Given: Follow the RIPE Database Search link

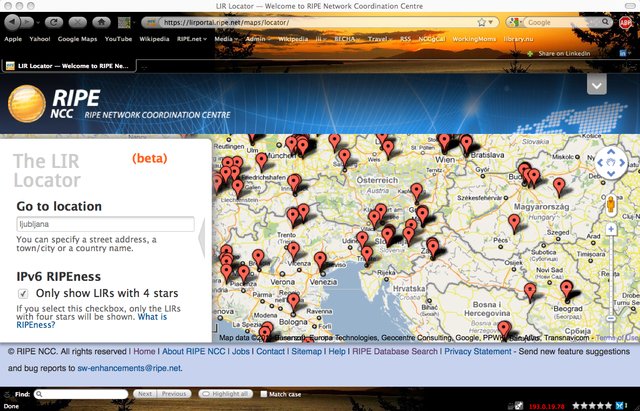Looking at the screenshot, I should pos(395,351).
